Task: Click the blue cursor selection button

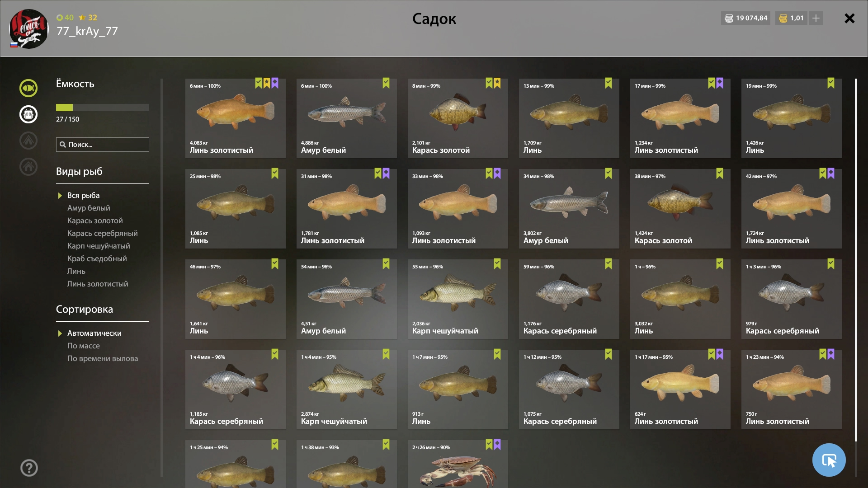Action: (x=829, y=460)
